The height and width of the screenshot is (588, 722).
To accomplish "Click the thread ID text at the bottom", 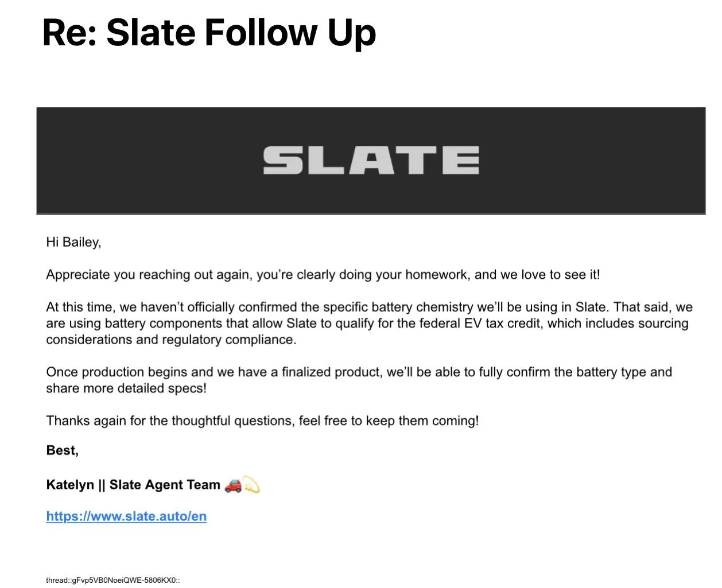I will coord(113,580).
